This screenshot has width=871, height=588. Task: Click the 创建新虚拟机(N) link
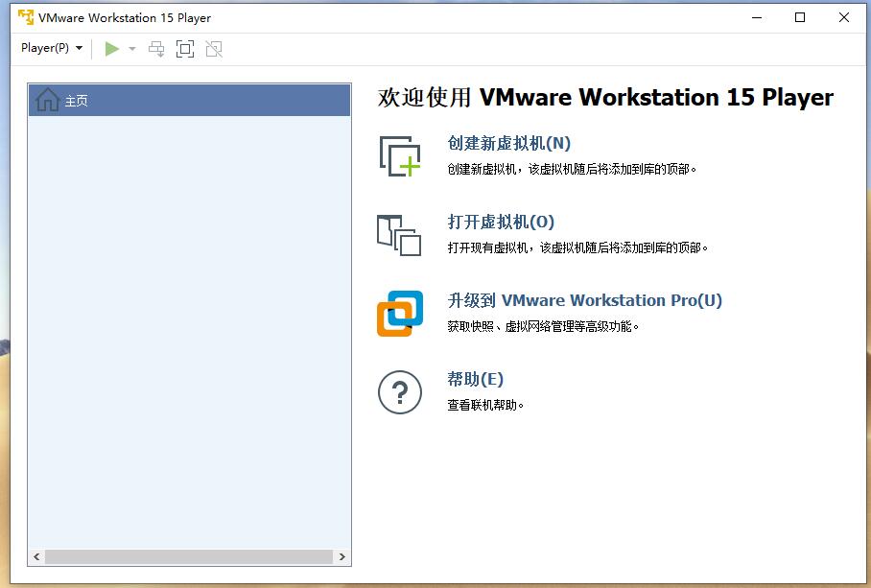coord(508,143)
